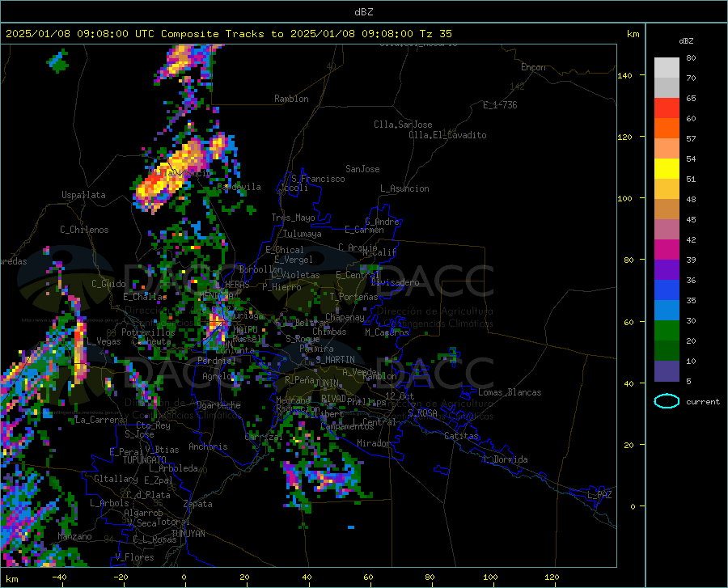Image resolution: width=728 pixels, height=588 pixels.
Task: Click the 'M_Caseros' label
Action: tap(387, 332)
